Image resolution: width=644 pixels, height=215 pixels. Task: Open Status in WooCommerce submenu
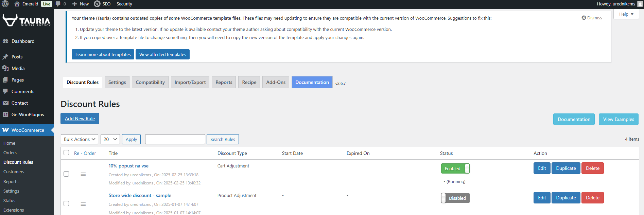click(x=9, y=200)
